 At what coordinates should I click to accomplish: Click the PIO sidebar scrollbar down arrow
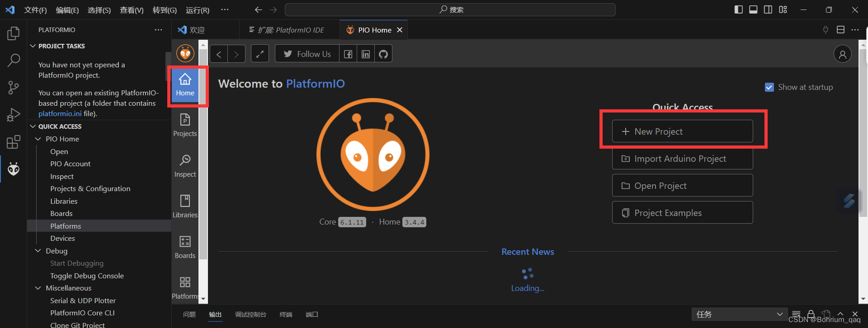tap(203, 299)
